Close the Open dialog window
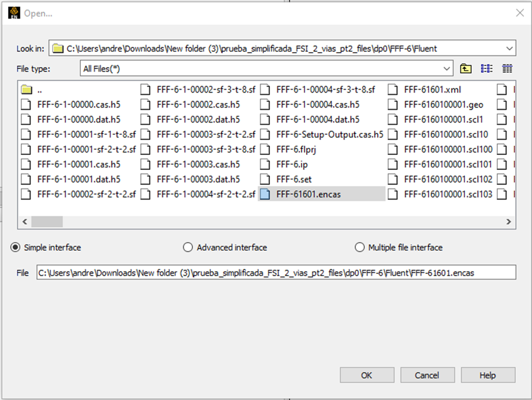Screen dimensions: 532x400 click(x=519, y=13)
